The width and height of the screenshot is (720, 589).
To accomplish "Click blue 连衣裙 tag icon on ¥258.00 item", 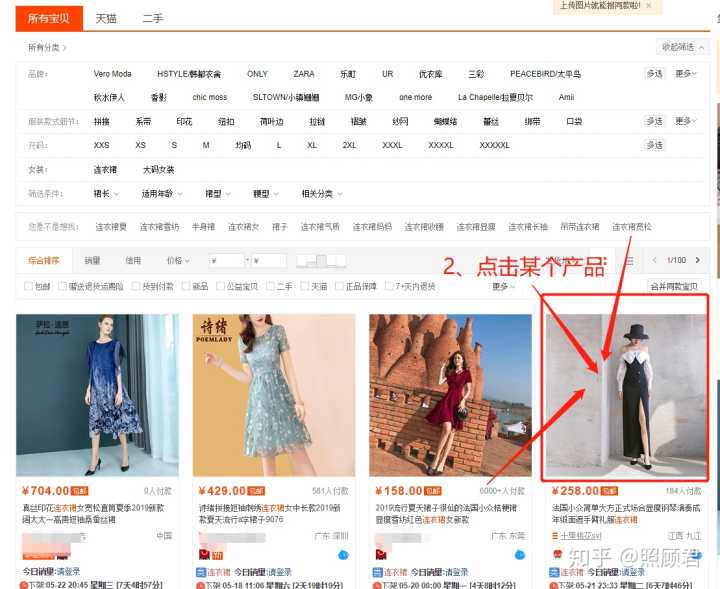I will (554, 572).
